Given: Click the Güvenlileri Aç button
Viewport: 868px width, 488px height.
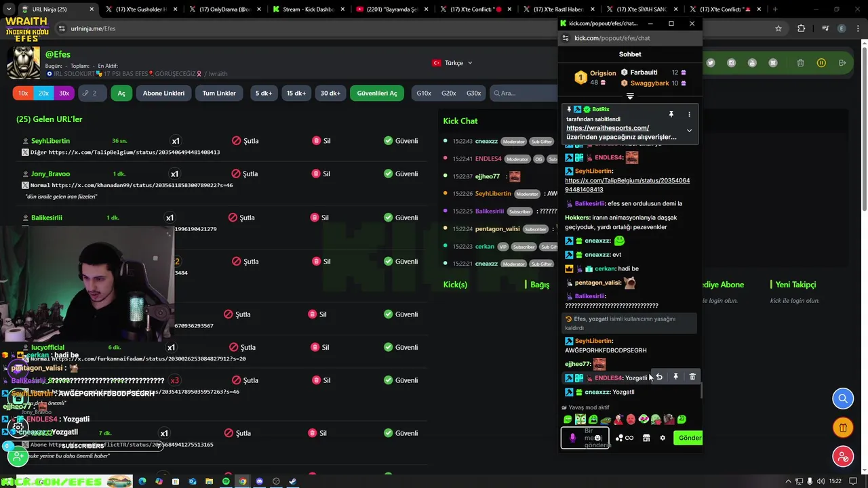Looking at the screenshot, I should 377,93.
